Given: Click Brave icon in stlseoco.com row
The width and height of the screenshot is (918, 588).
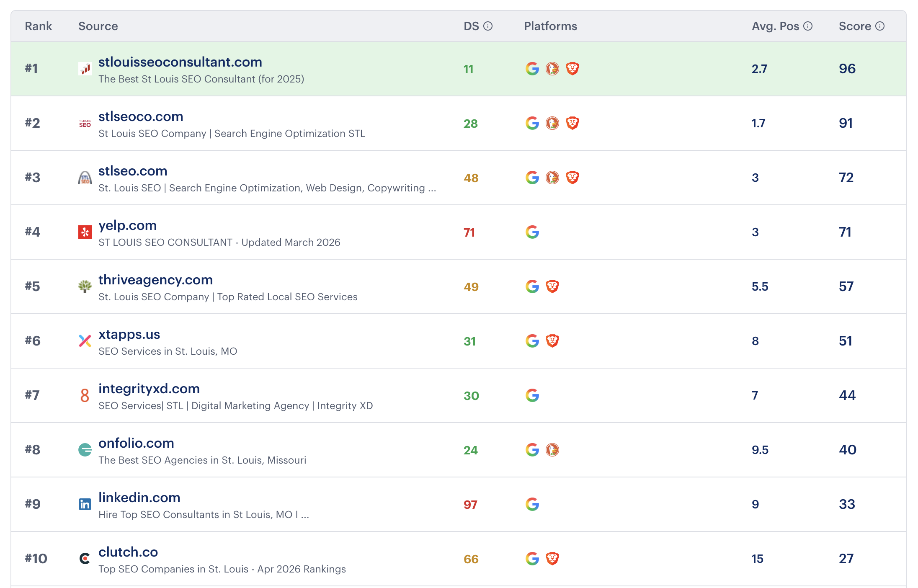Looking at the screenshot, I should (572, 123).
